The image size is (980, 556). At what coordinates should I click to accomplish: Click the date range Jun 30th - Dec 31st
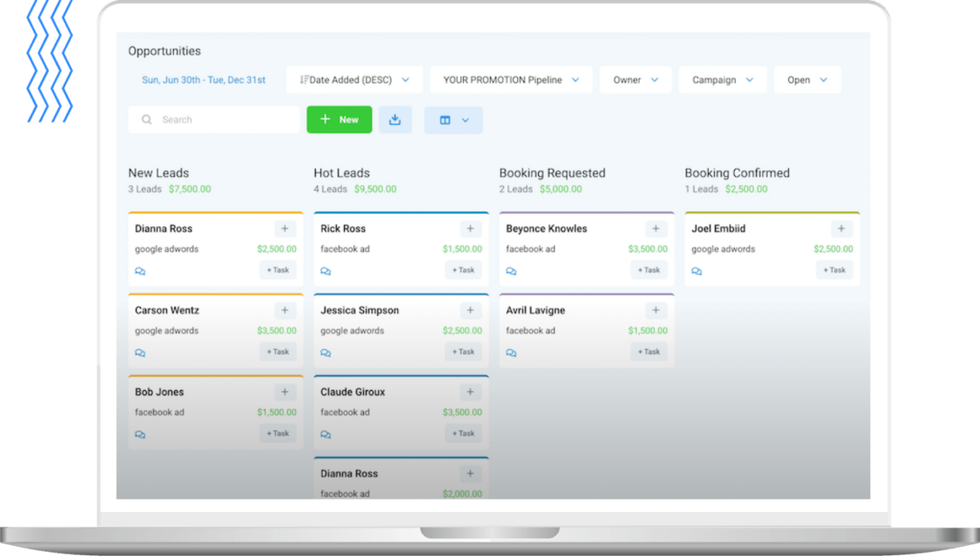pos(203,80)
